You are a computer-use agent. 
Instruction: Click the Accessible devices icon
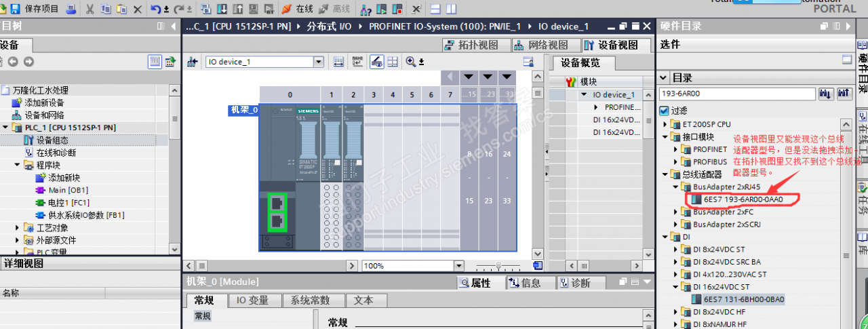tap(366, 9)
